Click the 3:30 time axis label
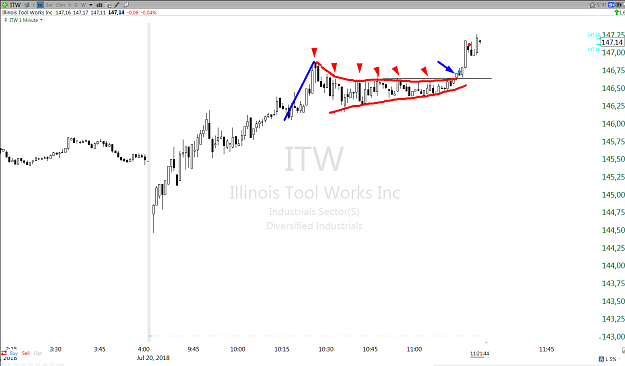This screenshot has height=366, width=625. (x=55, y=349)
